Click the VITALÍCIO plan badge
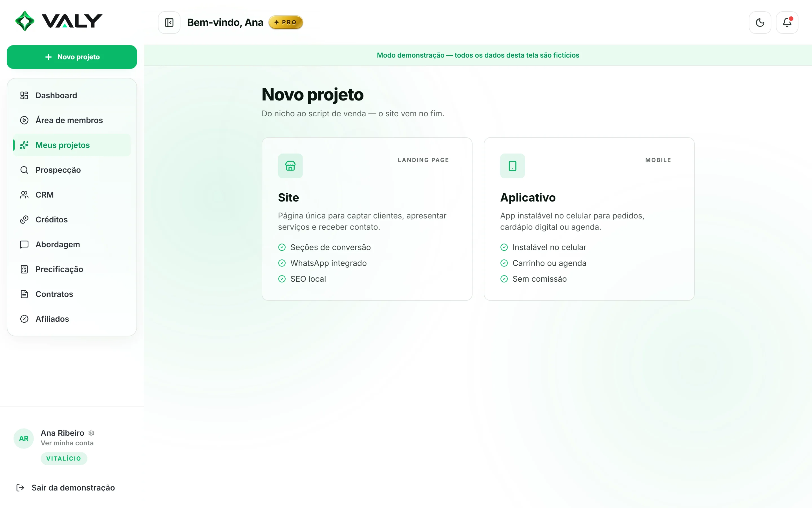 pyautogui.click(x=64, y=459)
